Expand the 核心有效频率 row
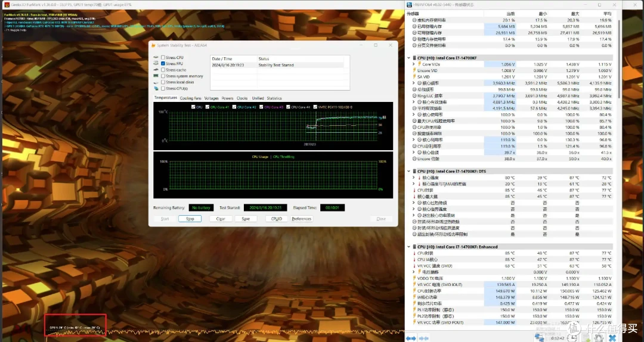644x342 pixels. (414, 102)
